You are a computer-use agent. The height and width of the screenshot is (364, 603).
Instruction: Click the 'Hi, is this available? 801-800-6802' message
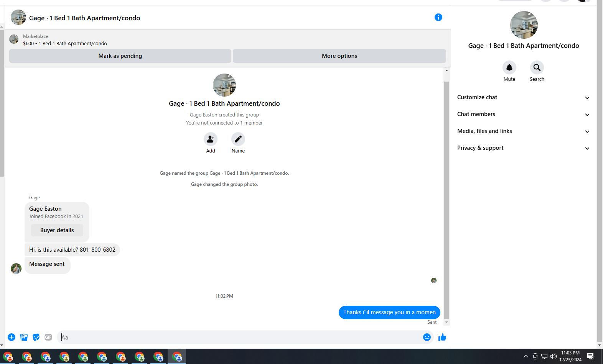(72, 250)
